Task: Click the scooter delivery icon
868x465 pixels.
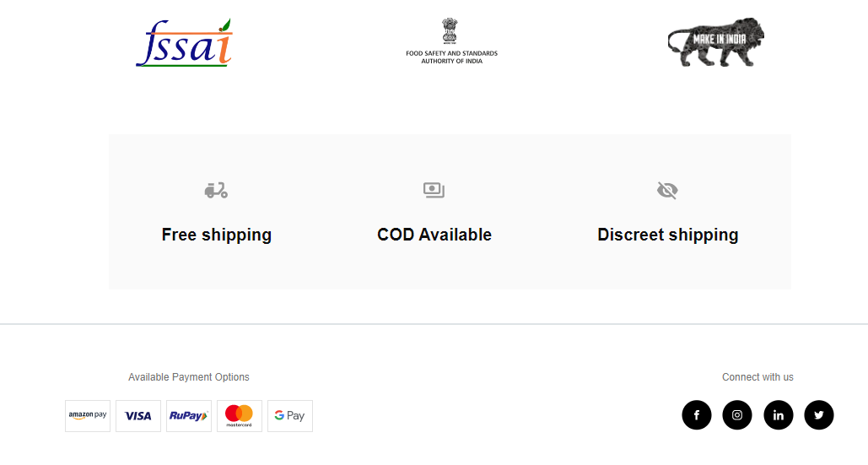Action: (216, 190)
